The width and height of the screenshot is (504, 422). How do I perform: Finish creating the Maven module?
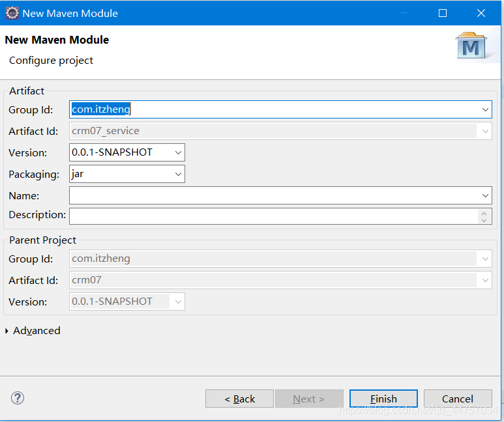pyautogui.click(x=383, y=399)
